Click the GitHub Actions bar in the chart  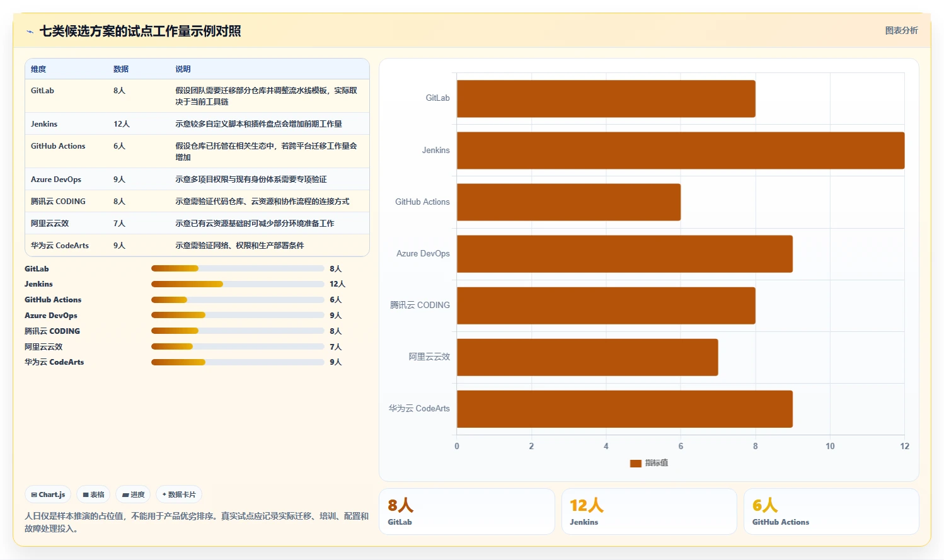(568, 202)
